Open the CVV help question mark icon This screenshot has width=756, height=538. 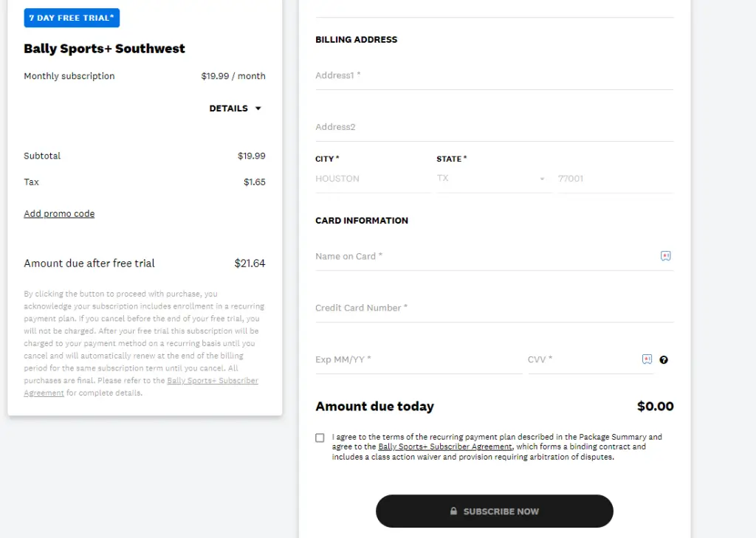click(x=664, y=359)
